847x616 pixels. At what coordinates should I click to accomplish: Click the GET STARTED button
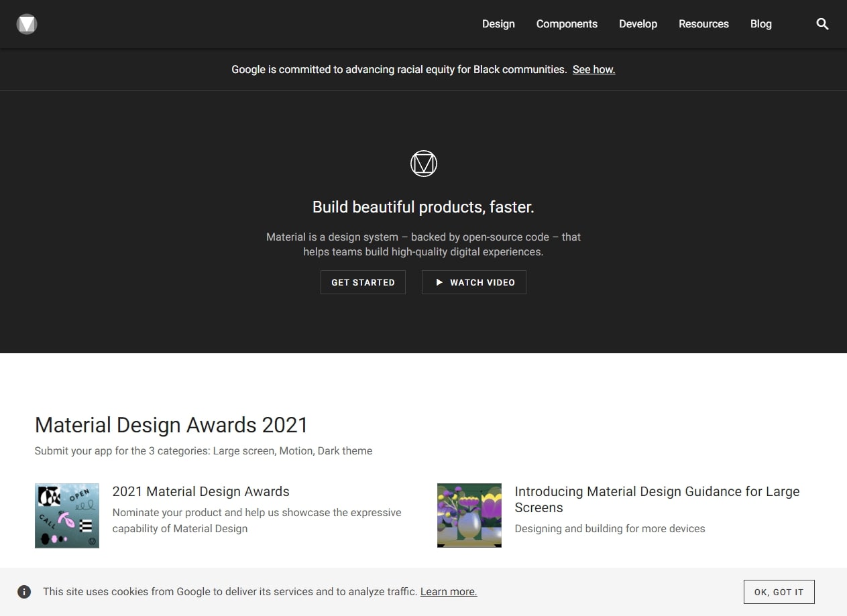point(363,282)
